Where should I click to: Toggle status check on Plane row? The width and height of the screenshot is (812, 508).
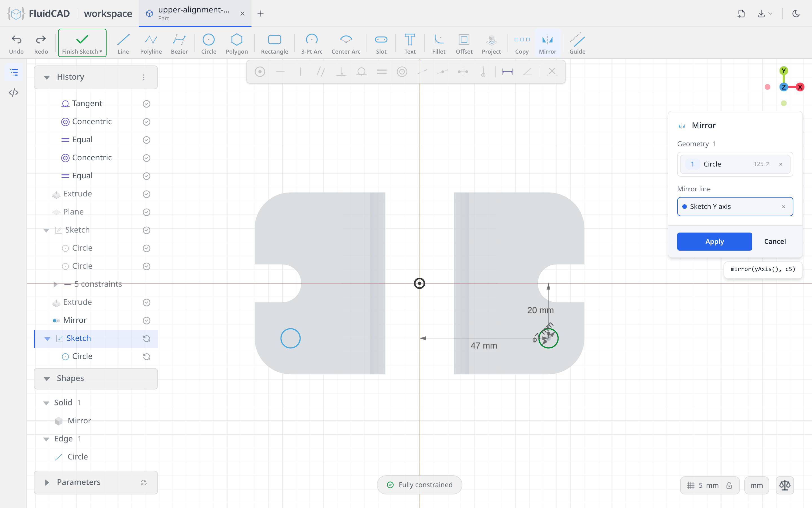[x=146, y=212]
